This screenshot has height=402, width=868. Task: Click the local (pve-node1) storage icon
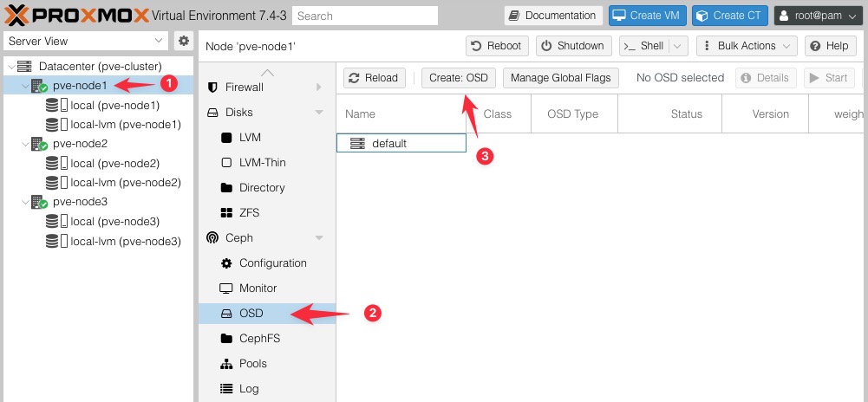click(56, 105)
